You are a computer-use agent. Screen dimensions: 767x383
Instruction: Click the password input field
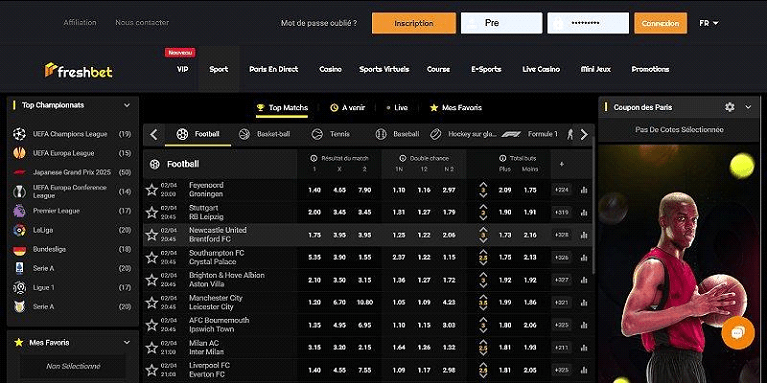[588, 23]
